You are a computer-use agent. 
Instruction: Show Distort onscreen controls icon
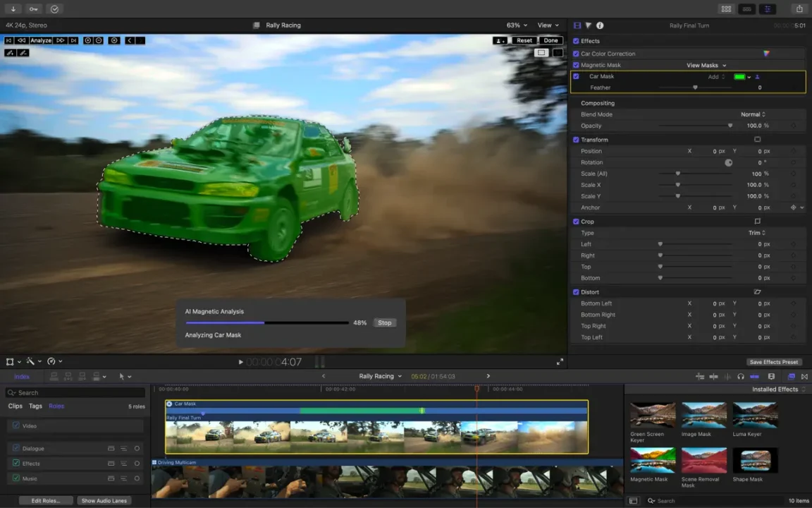[757, 292]
